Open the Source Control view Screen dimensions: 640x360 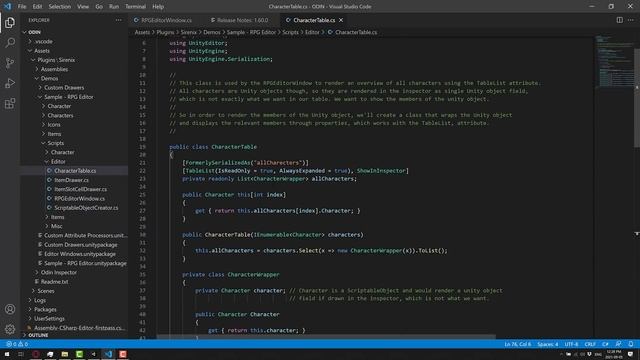point(10,63)
